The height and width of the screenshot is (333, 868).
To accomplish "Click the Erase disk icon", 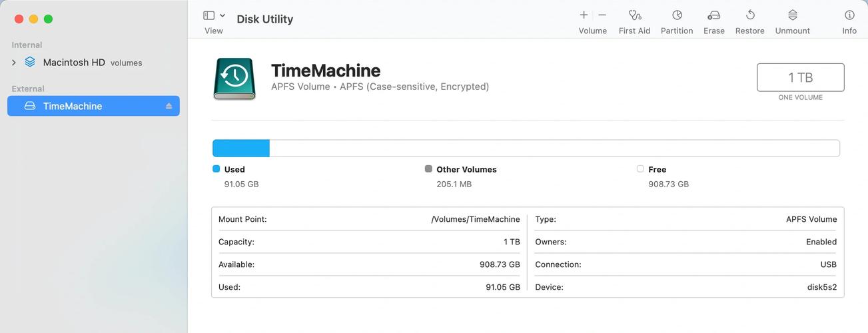I will coord(714,15).
